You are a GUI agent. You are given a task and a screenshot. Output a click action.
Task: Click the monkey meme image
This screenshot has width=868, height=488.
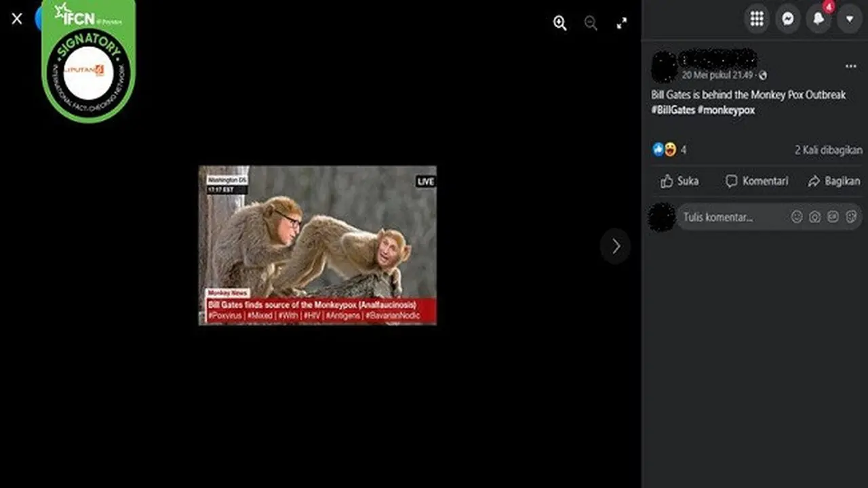[x=317, y=245]
